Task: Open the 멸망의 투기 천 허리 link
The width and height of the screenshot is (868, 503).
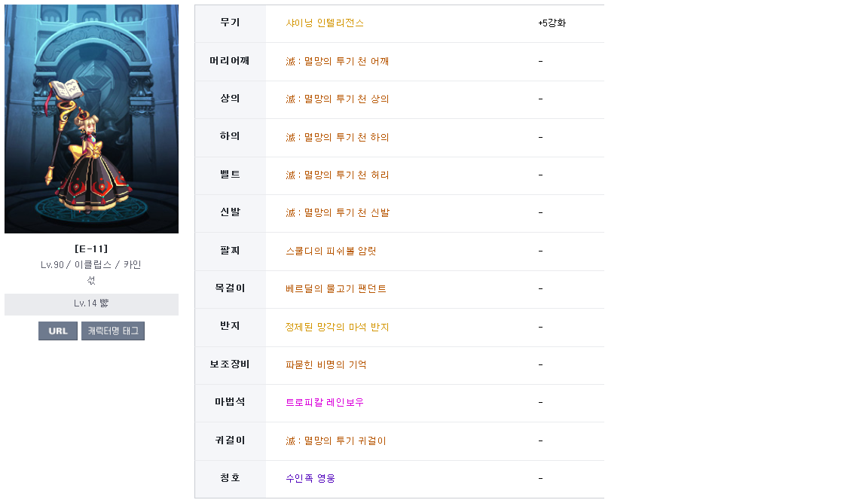Action: click(337, 175)
